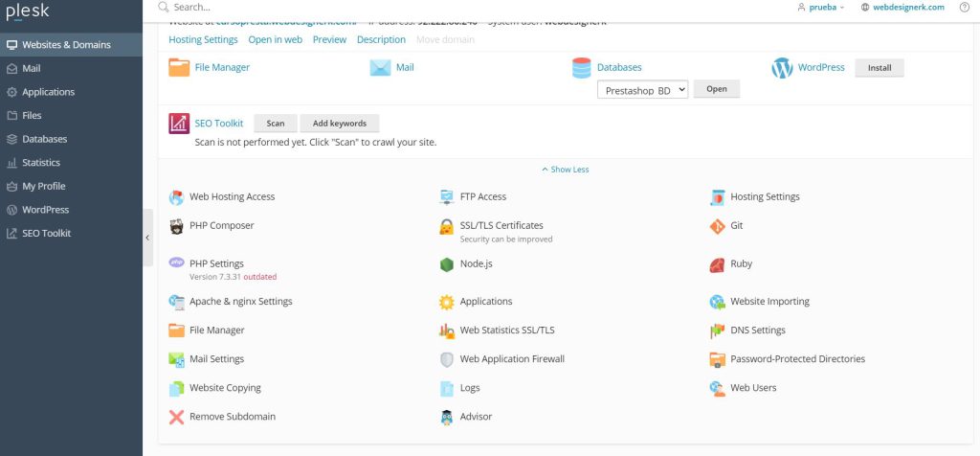The image size is (980, 456).
Task: Click the File Manager folder icon in grid
Action: pos(177,331)
